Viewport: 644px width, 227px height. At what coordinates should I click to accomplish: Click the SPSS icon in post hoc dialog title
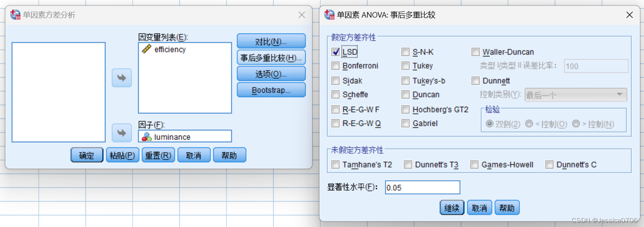[x=330, y=15]
